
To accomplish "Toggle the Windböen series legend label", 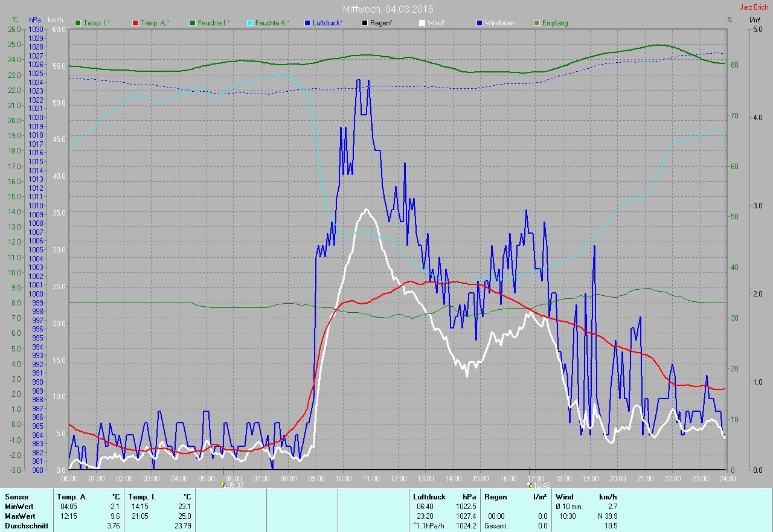I will point(499,23).
